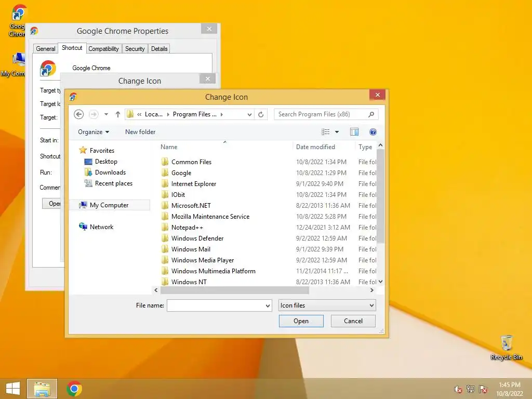Click Downloads icon in navigation pane
The width and height of the screenshot is (532, 399).
(88, 172)
